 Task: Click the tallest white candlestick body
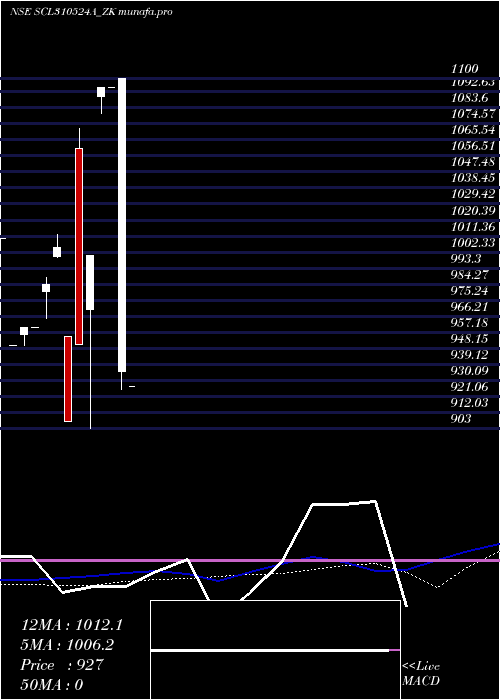(121, 225)
